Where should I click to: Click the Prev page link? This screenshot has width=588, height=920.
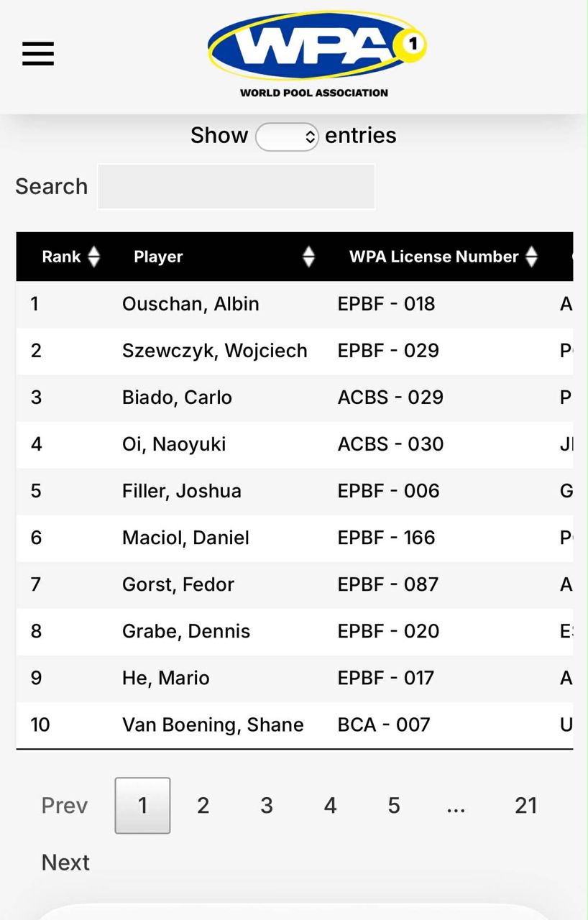65,806
